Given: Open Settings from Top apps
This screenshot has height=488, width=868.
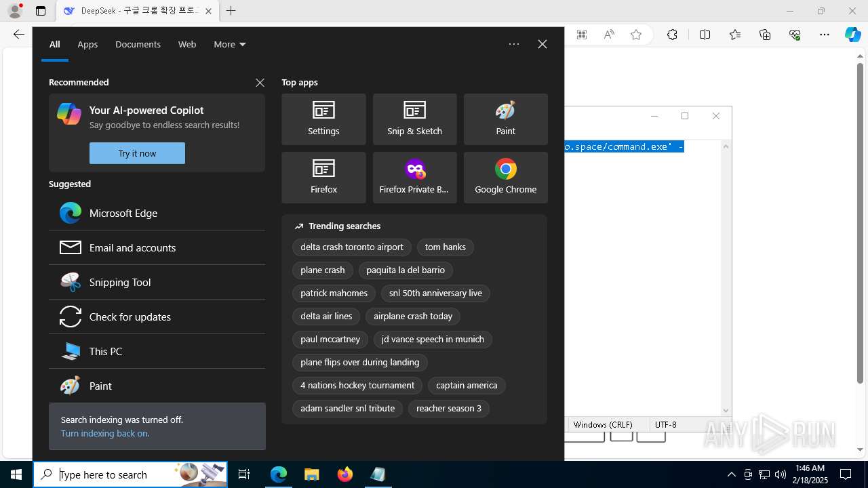Looking at the screenshot, I should 323,119.
